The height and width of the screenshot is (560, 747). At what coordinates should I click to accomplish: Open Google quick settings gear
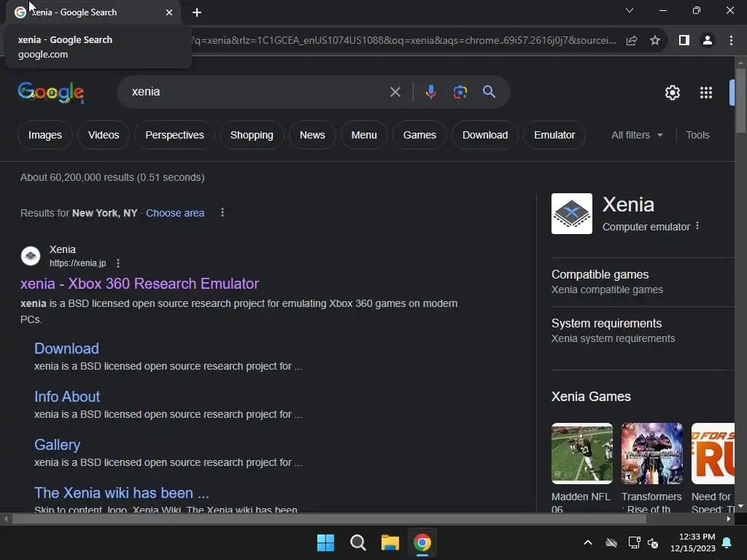pos(672,93)
